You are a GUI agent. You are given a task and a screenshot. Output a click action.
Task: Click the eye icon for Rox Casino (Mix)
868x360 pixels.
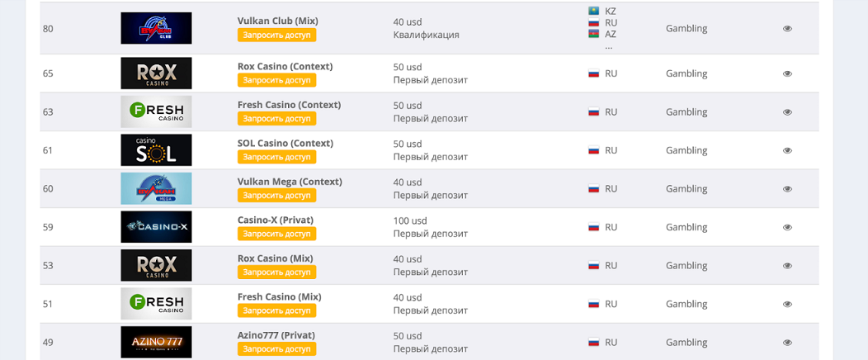click(787, 266)
